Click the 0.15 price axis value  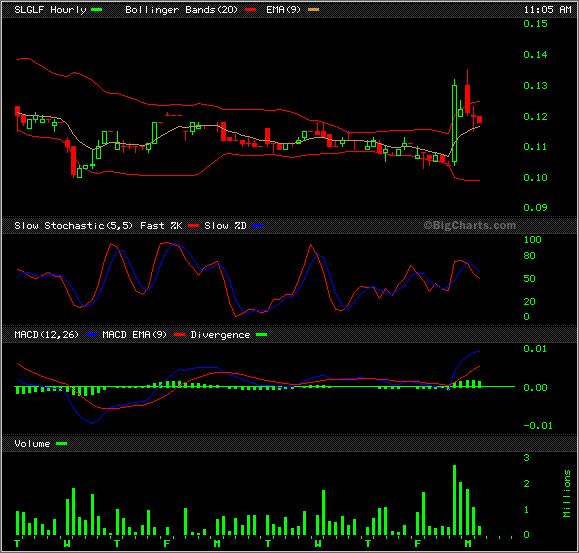[535, 24]
